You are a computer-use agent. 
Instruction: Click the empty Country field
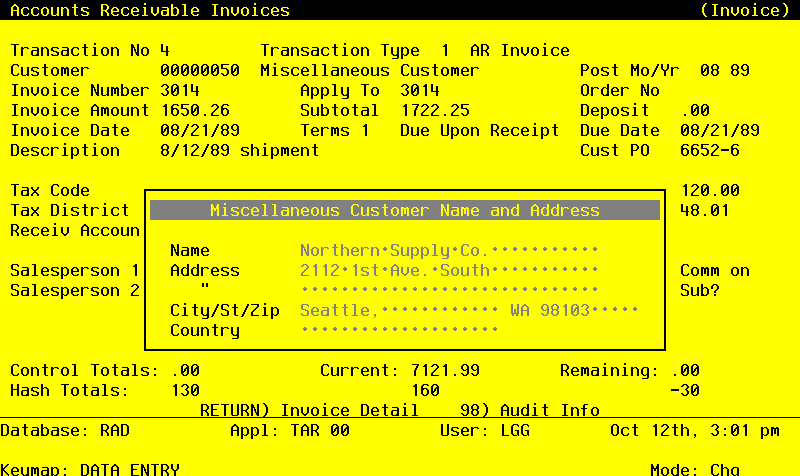click(x=399, y=330)
